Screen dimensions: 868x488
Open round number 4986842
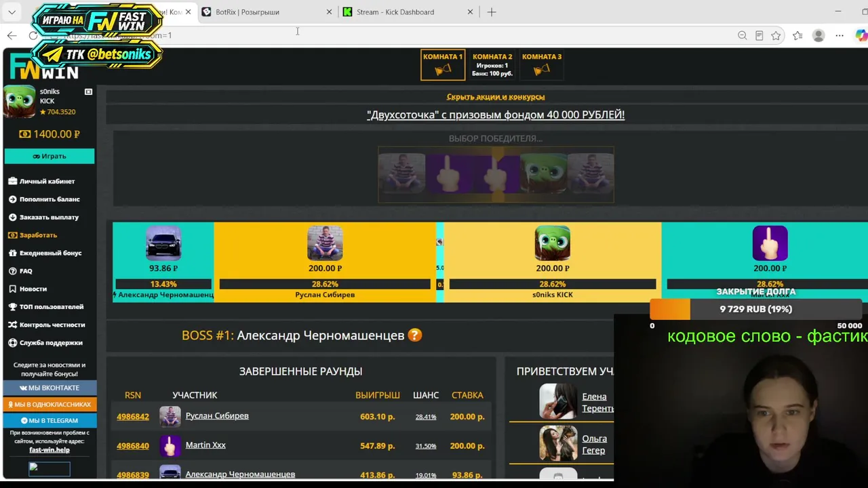pyautogui.click(x=133, y=417)
